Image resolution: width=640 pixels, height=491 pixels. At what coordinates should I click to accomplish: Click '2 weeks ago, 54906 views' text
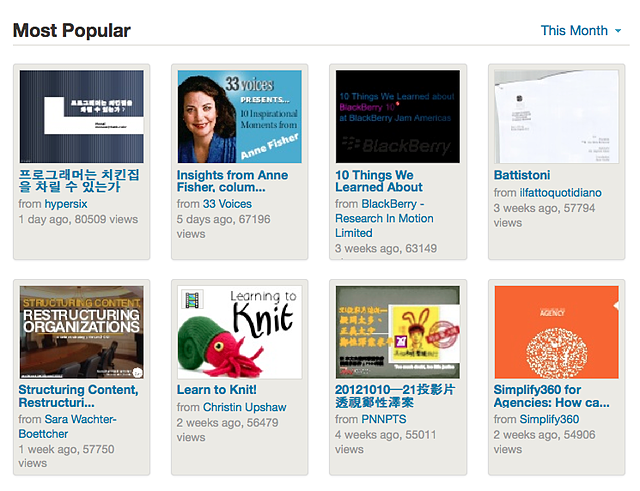(544, 442)
